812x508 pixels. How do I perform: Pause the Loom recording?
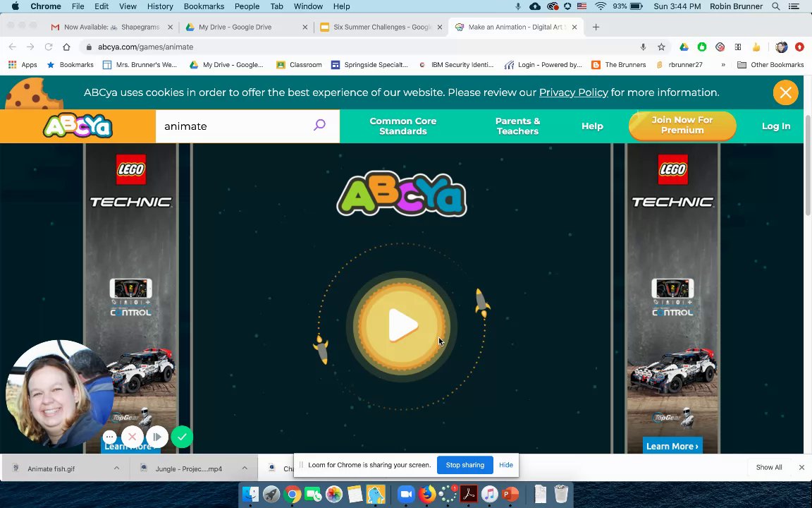pyautogui.click(x=157, y=437)
